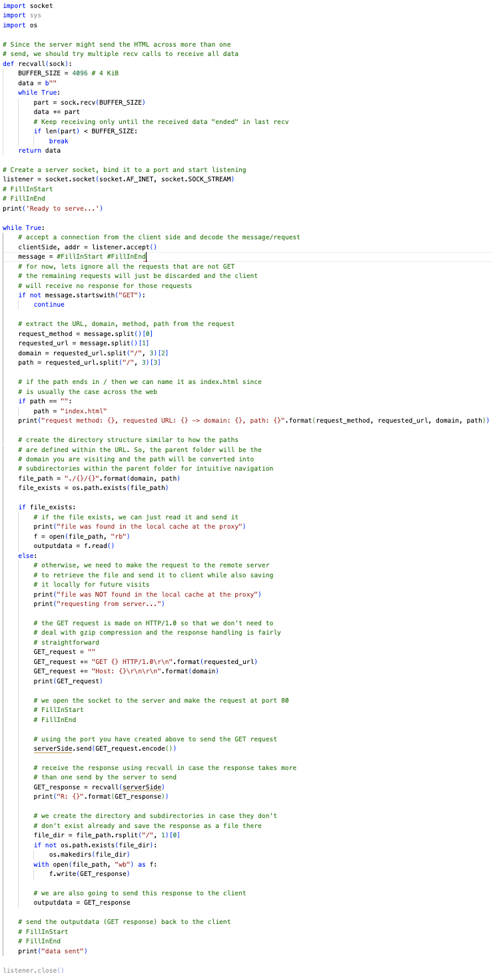Viewport: 493px width, 980px height.
Task: Click 'file_exists = os.path.exists(file_path)' line
Action: (x=93, y=488)
